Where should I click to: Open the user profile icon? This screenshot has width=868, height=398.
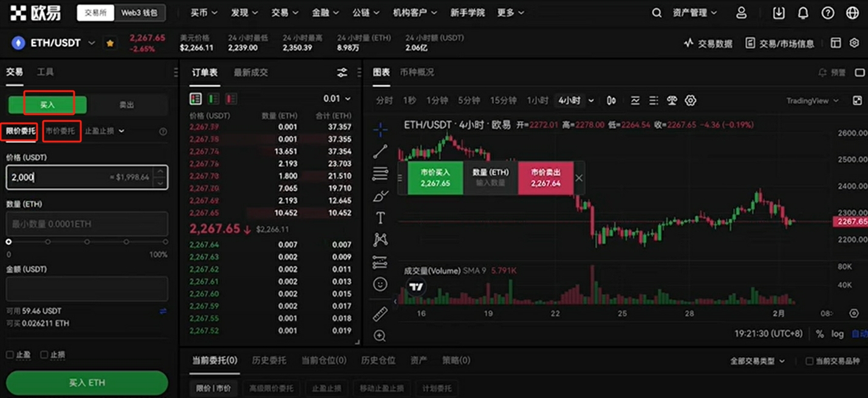741,13
